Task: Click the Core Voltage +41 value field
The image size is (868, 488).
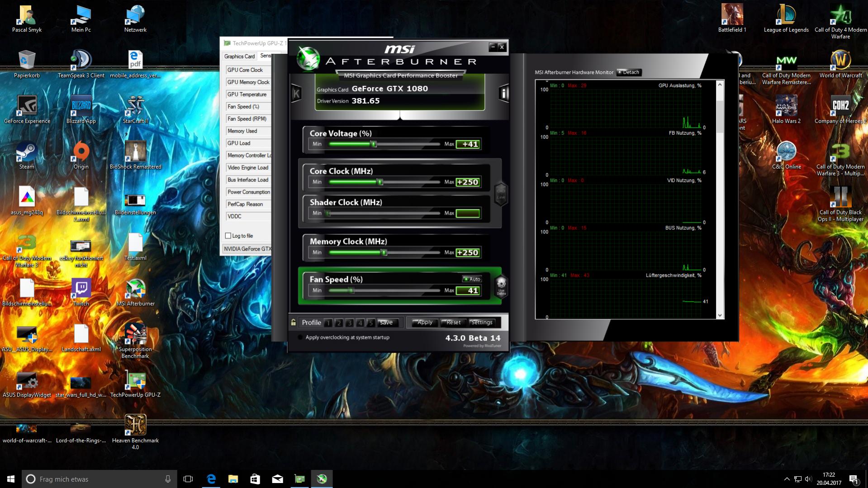Action: pos(468,144)
